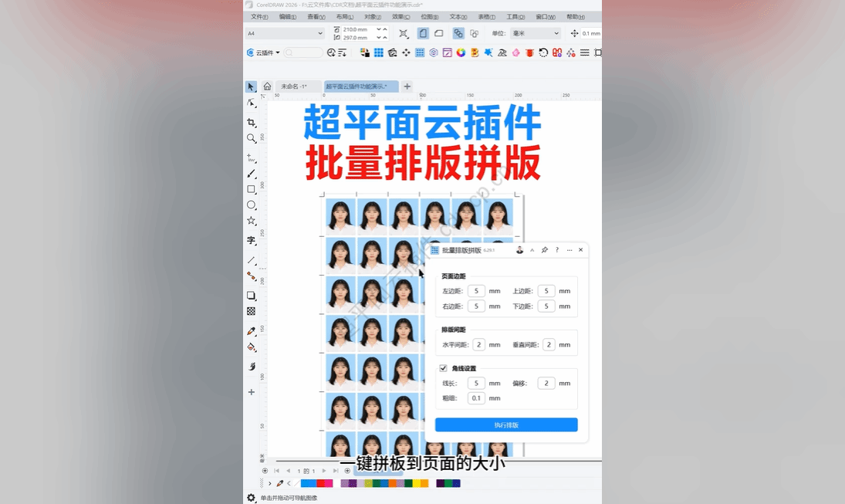Click the purple hexagon plugin icon
The height and width of the screenshot is (504, 845).
click(x=433, y=52)
